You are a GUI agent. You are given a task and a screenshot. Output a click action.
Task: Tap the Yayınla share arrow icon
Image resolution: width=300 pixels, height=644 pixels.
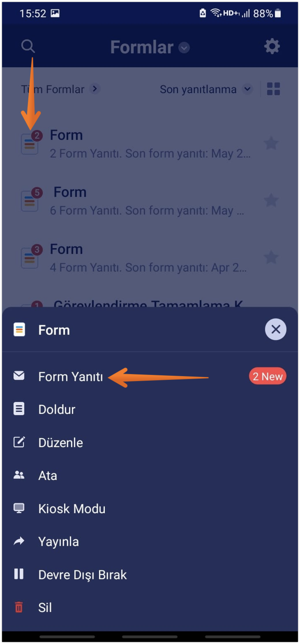(19, 541)
